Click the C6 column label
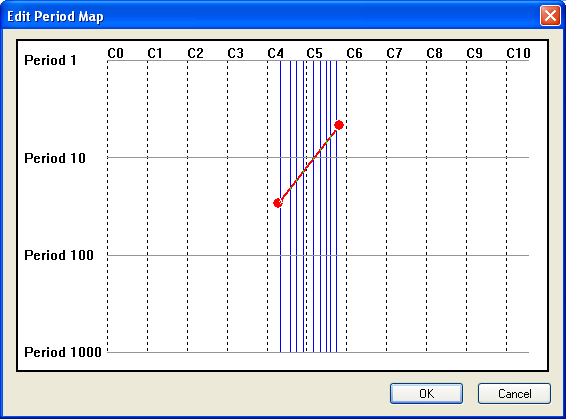 point(354,53)
